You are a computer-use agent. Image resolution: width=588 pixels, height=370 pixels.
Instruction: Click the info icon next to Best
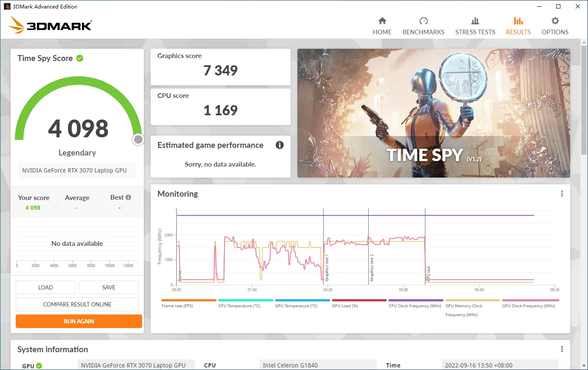click(129, 198)
